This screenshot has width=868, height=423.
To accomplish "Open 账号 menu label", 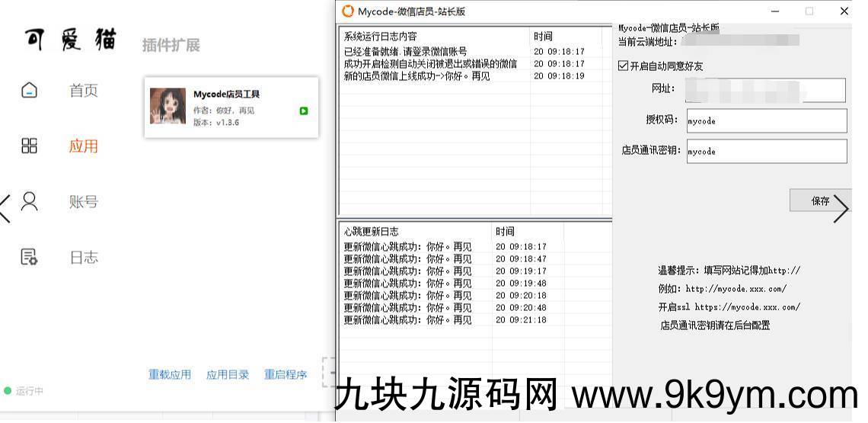I will [84, 202].
